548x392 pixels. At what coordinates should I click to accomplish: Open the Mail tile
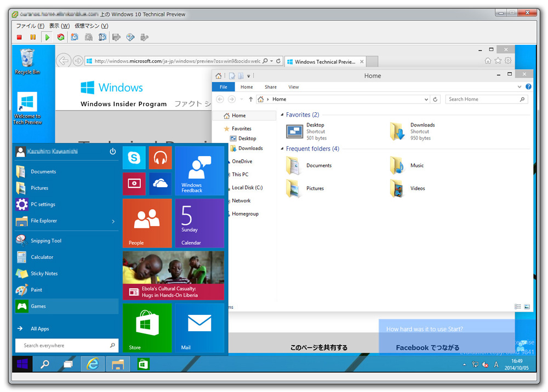click(199, 328)
